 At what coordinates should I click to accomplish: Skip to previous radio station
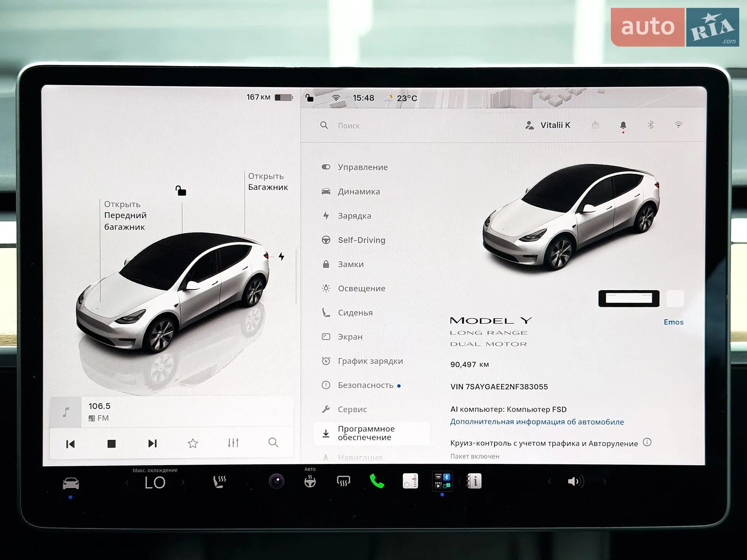70,444
